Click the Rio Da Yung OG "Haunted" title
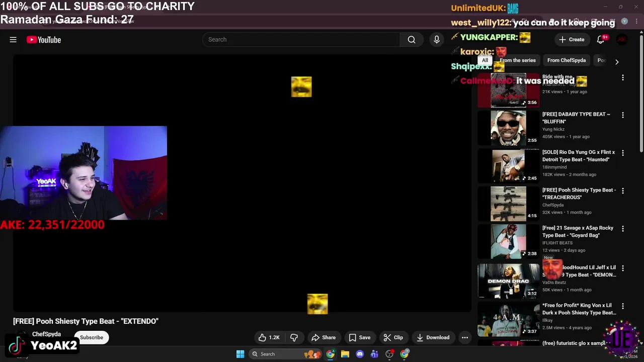Image resolution: width=644 pixels, height=362 pixels. [x=579, y=156]
